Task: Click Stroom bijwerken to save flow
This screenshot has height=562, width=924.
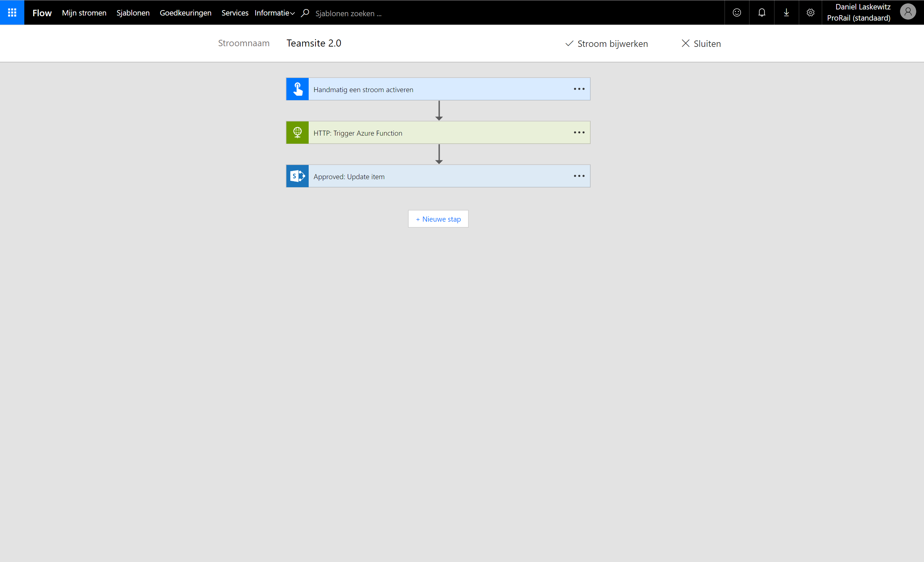Action: pyautogui.click(x=607, y=44)
